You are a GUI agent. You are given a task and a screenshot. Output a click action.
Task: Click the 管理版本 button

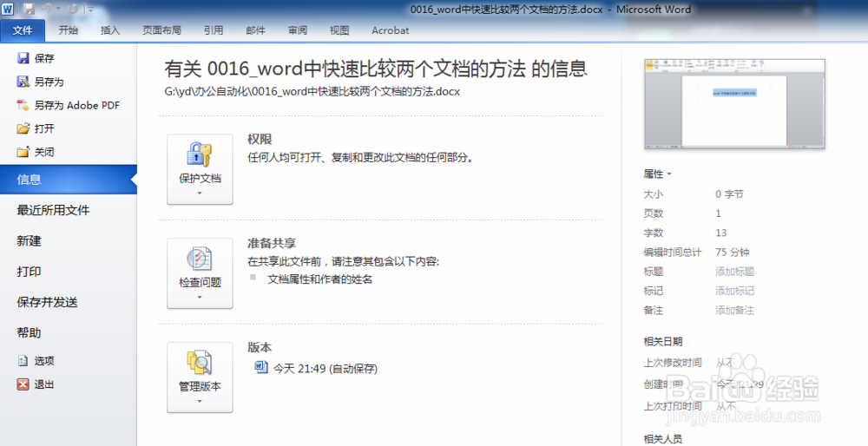[200, 377]
